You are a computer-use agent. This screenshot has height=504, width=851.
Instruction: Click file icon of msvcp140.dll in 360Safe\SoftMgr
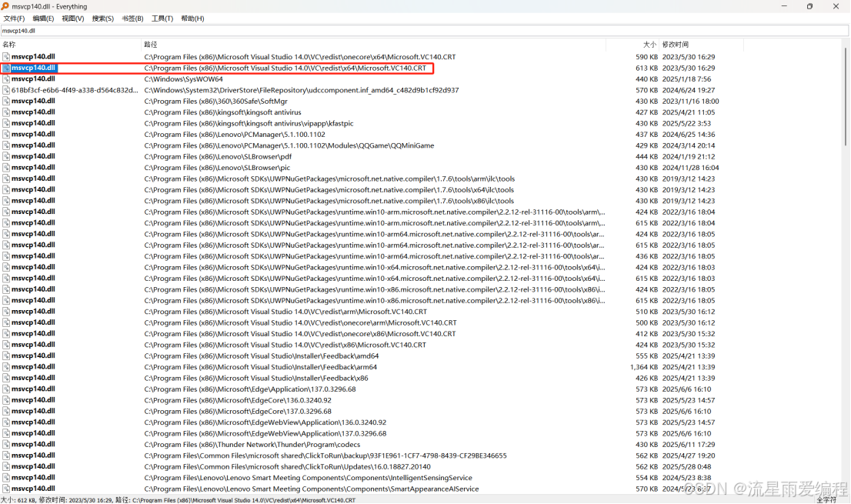pos(6,101)
